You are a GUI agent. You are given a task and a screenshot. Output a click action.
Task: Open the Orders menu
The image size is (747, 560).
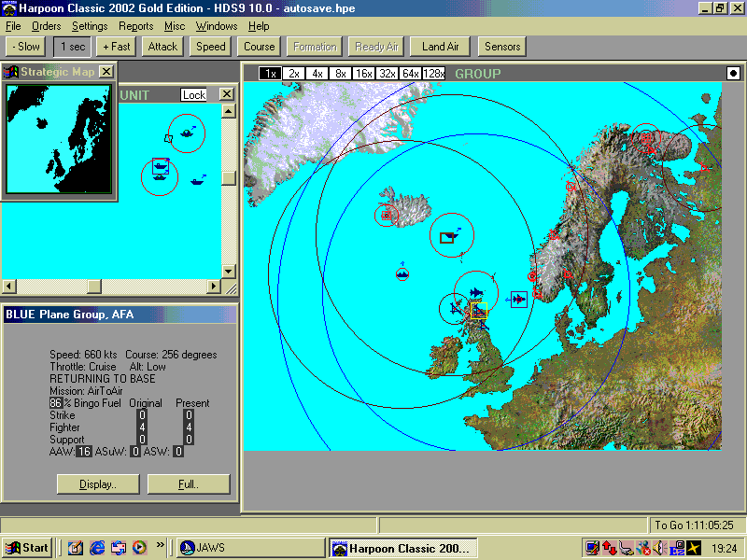click(x=46, y=26)
